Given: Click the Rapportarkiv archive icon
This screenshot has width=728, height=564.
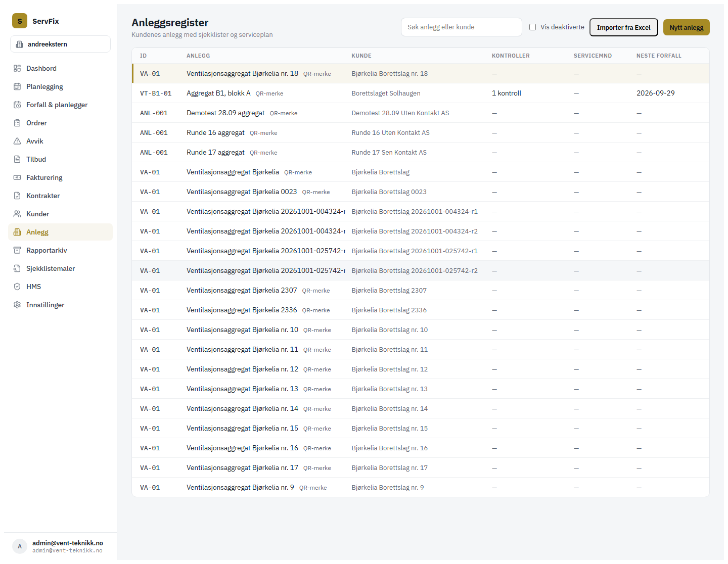Looking at the screenshot, I should (17, 250).
